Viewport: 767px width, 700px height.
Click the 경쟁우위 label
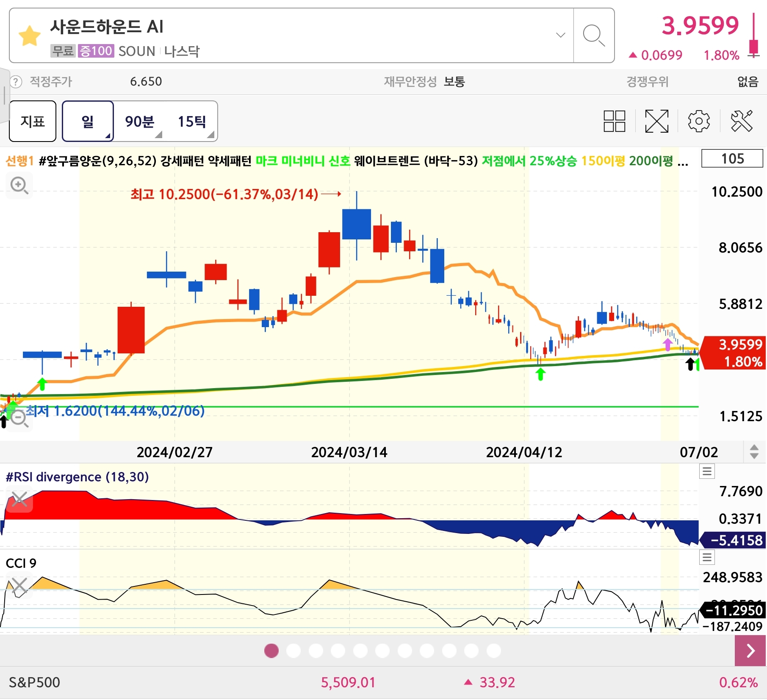(647, 81)
